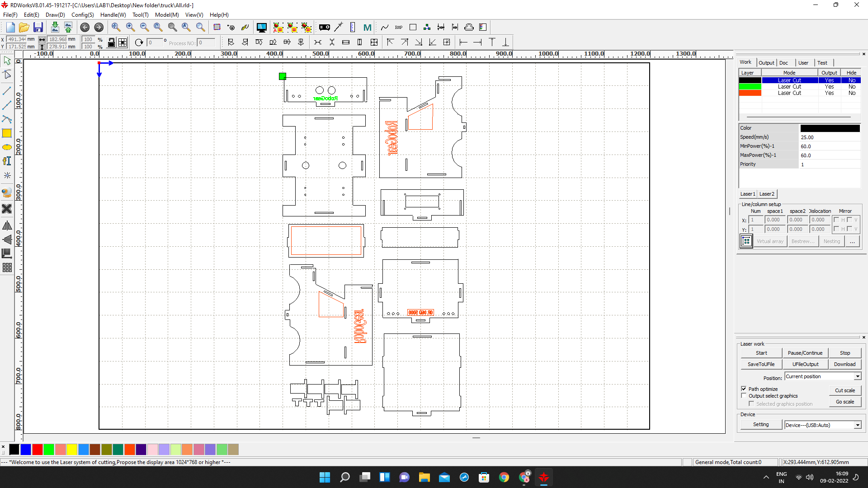
Task: Open the Config menu
Action: click(82, 15)
